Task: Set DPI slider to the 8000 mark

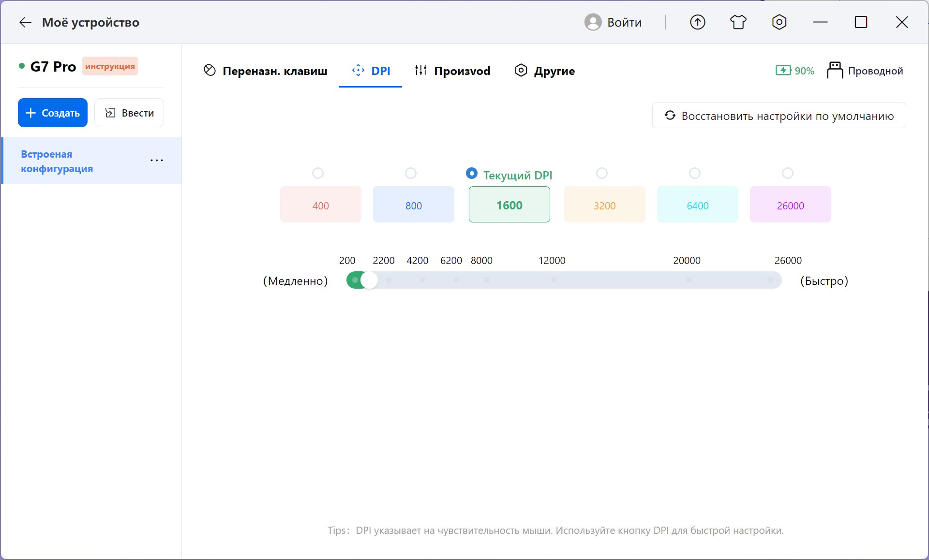Action: [x=487, y=280]
